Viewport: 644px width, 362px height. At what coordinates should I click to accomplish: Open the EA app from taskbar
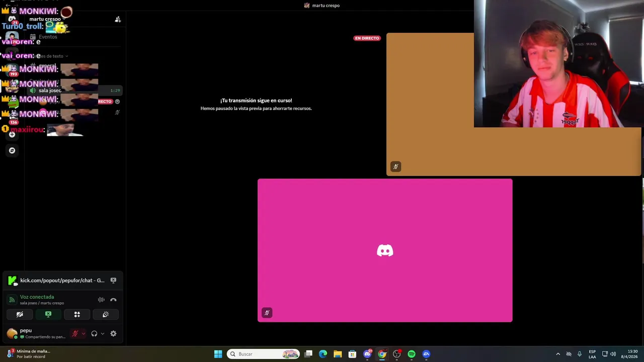point(426,354)
